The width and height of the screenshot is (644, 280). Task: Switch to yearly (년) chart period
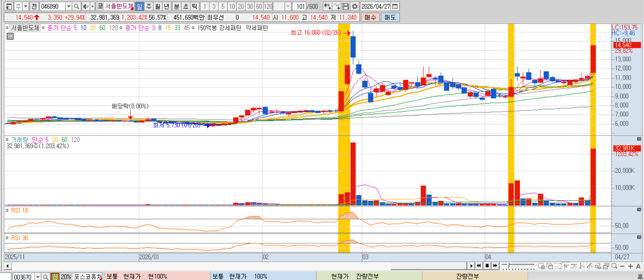coord(167,6)
